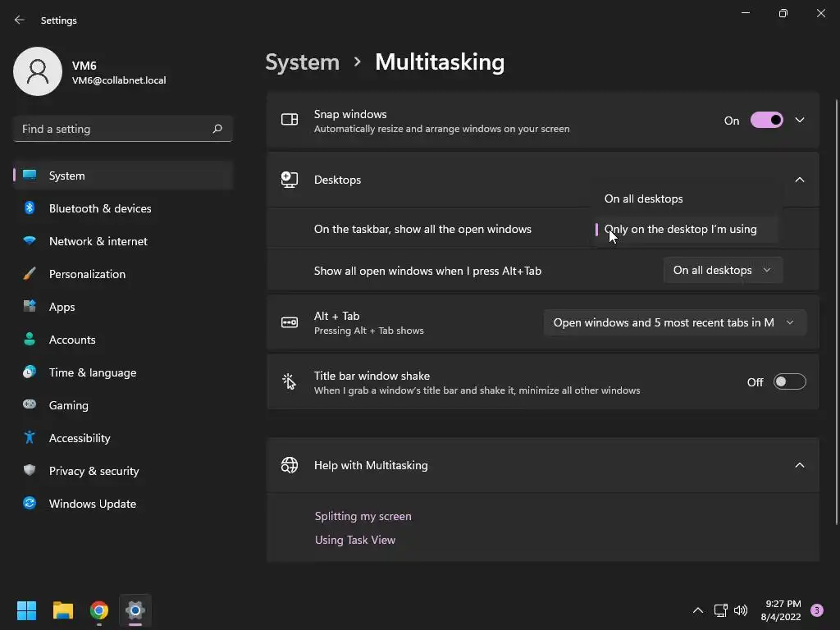
Task: Open Privacy & security shield icon
Action: (x=30, y=471)
